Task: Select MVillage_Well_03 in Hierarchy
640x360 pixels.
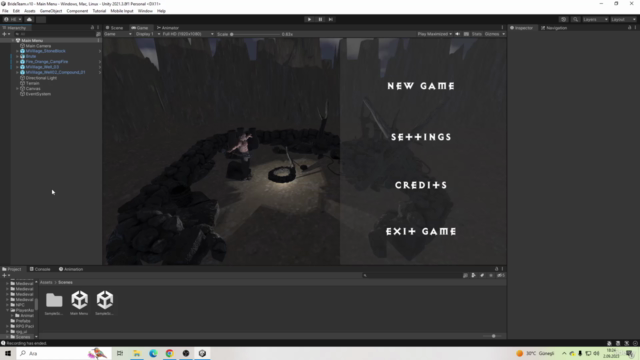Action: [42, 67]
